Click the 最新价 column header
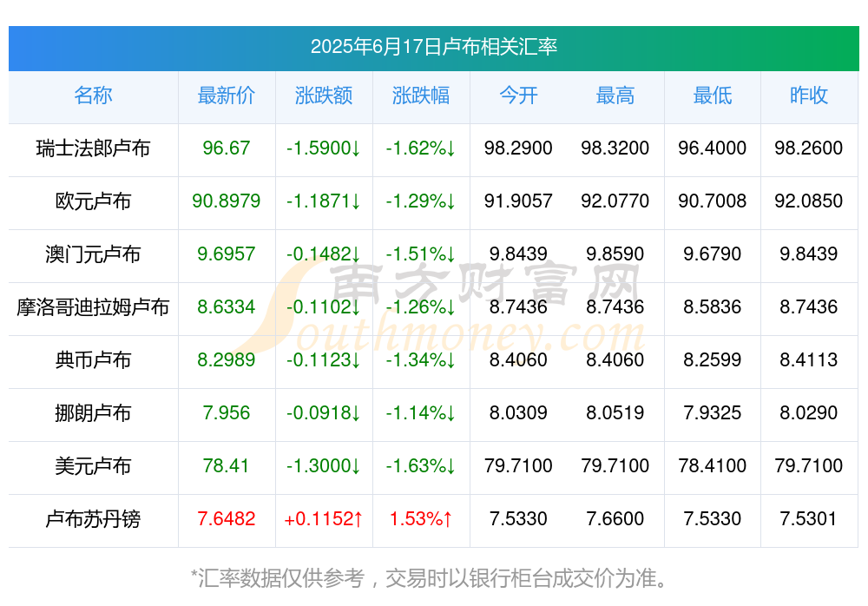This screenshot has height=606, width=868. (227, 96)
